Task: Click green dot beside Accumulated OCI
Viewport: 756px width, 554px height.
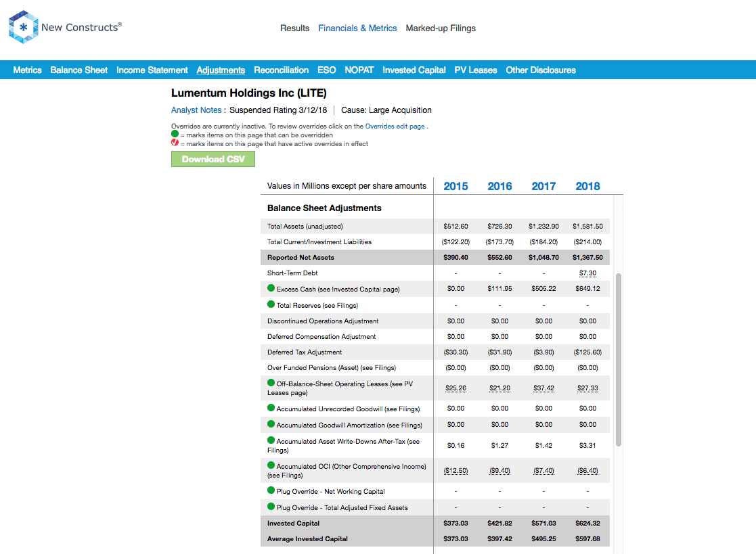Action: (x=271, y=465)
